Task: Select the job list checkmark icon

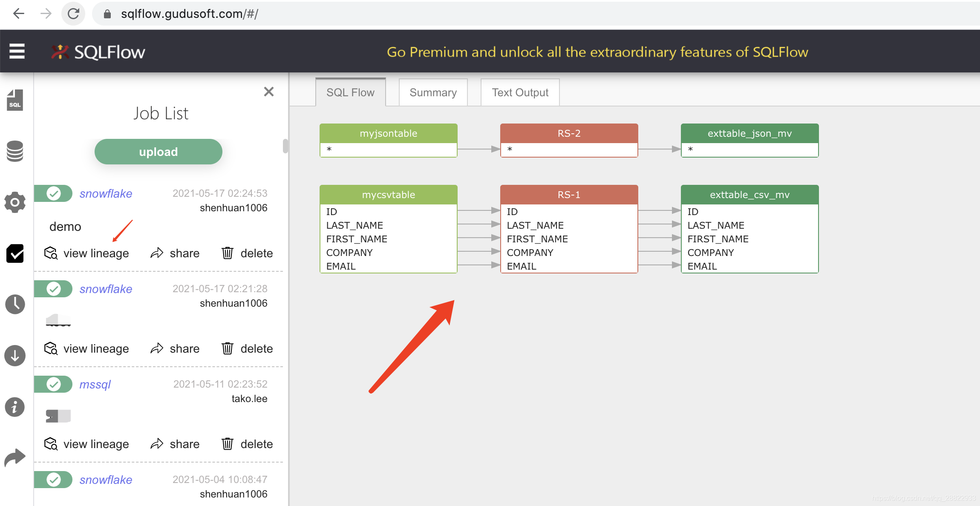Action: 15,254
